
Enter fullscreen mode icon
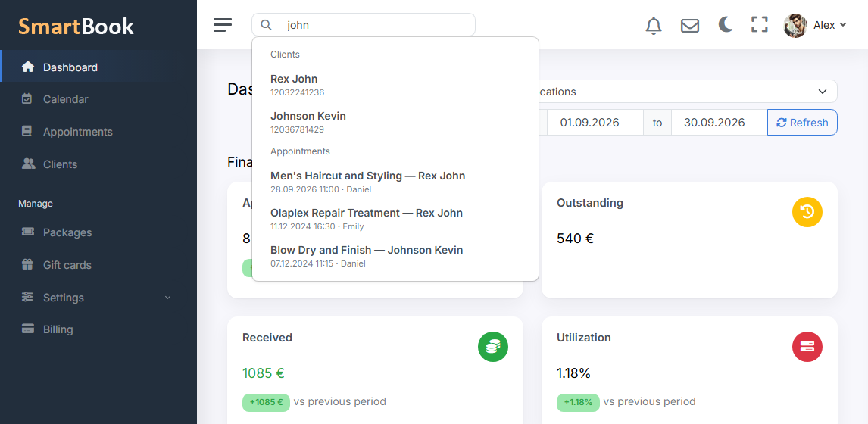760,25
